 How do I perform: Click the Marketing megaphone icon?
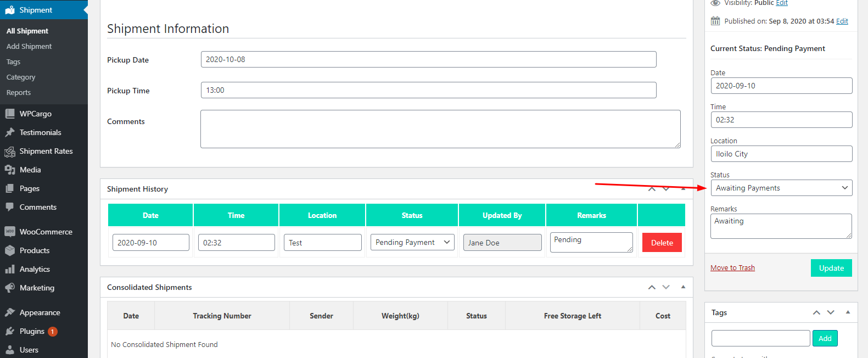tap(10, 288)
